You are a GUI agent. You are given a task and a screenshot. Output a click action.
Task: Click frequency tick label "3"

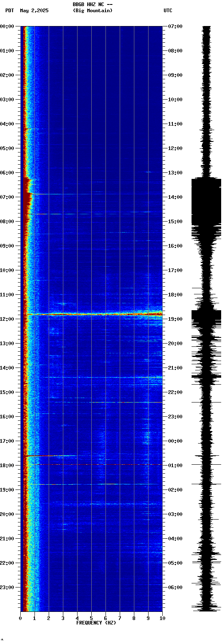coord(63,618)
